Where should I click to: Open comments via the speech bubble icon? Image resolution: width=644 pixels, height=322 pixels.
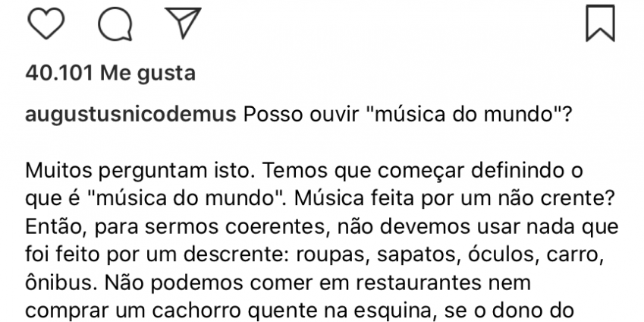[114, 25]
